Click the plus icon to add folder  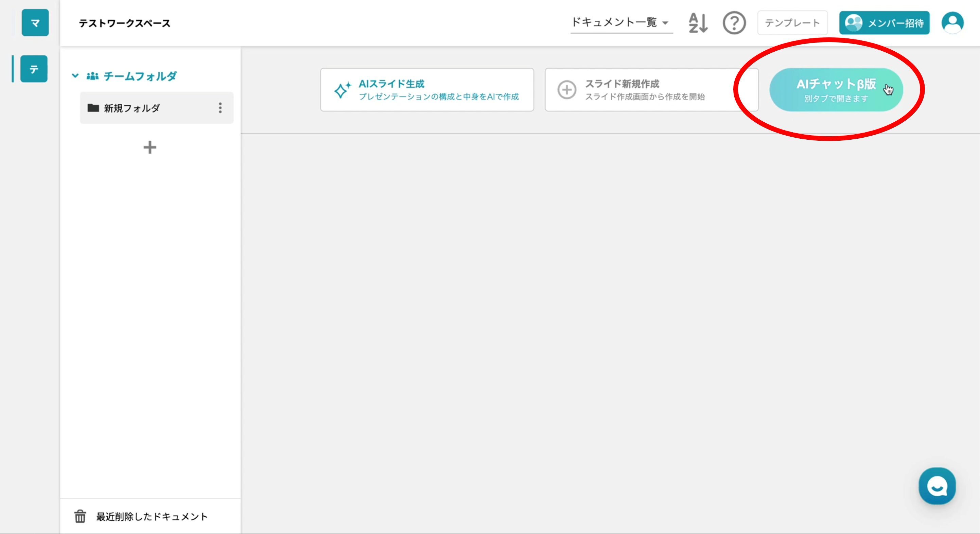[x=150, y=147]
